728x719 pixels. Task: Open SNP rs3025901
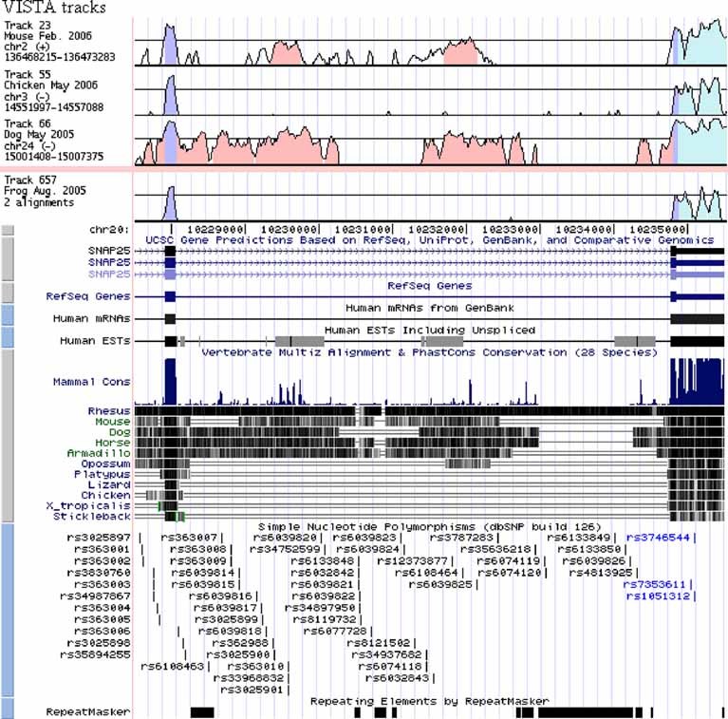252,690
